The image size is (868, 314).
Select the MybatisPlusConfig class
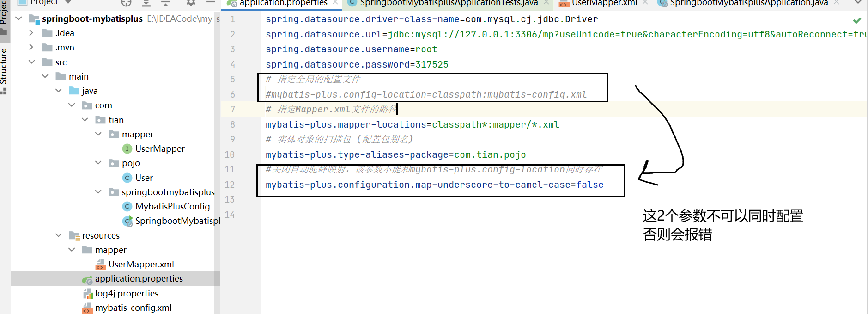[172, 206]
